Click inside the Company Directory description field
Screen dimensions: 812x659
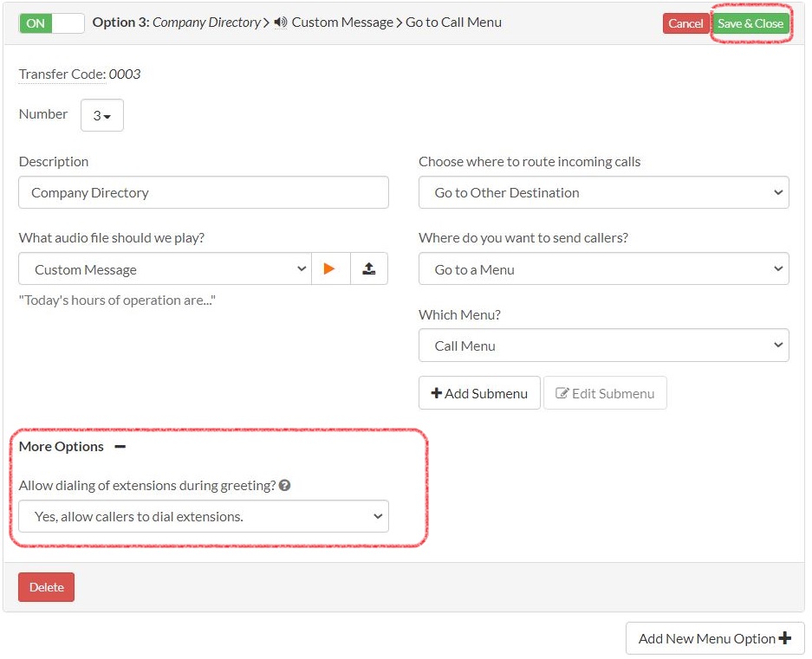pos(203,192)
